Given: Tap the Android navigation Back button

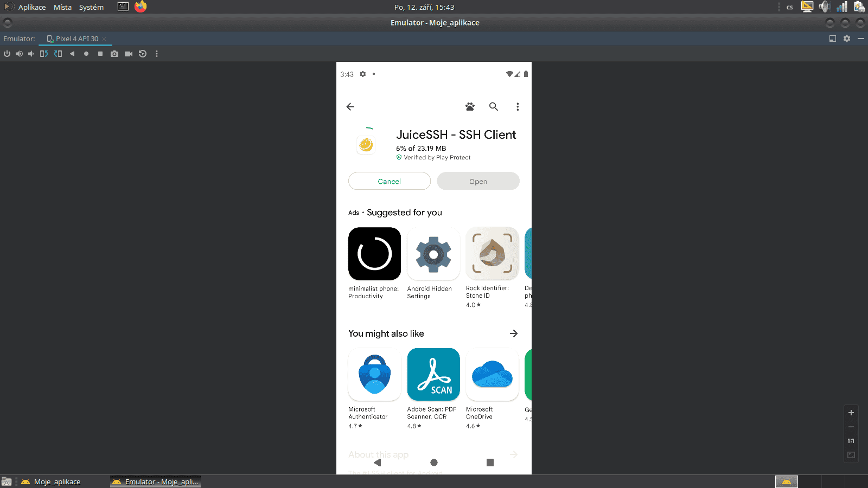Looking at the screenshot, I should tap(378, 463).
